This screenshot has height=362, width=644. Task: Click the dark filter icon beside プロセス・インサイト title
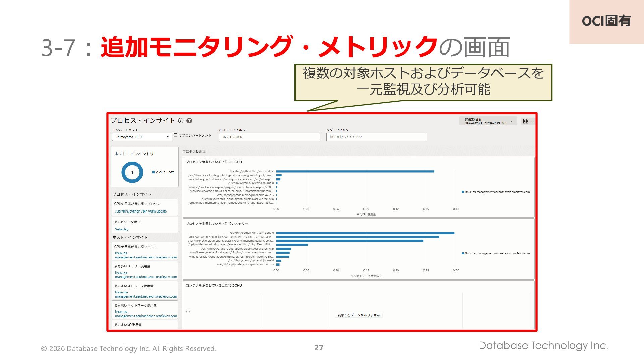pos(189,121)
